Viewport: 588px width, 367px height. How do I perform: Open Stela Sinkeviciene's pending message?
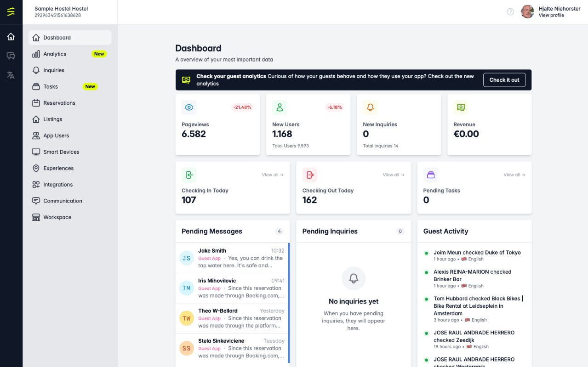(232, 348)
